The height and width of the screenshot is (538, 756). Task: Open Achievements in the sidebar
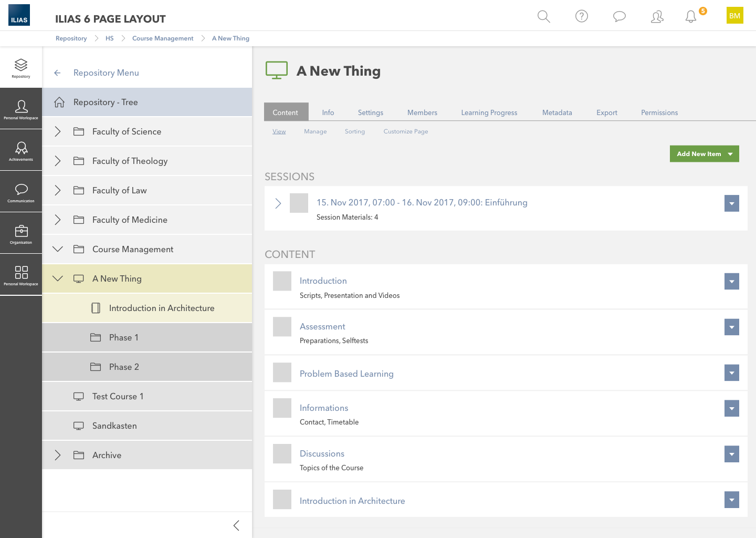tap(21, 150)
